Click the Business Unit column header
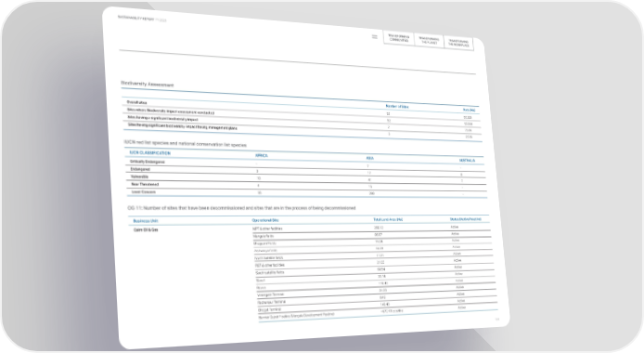This screenshot has height=353, width=644. pyautogui.click(x=146, y=221)
